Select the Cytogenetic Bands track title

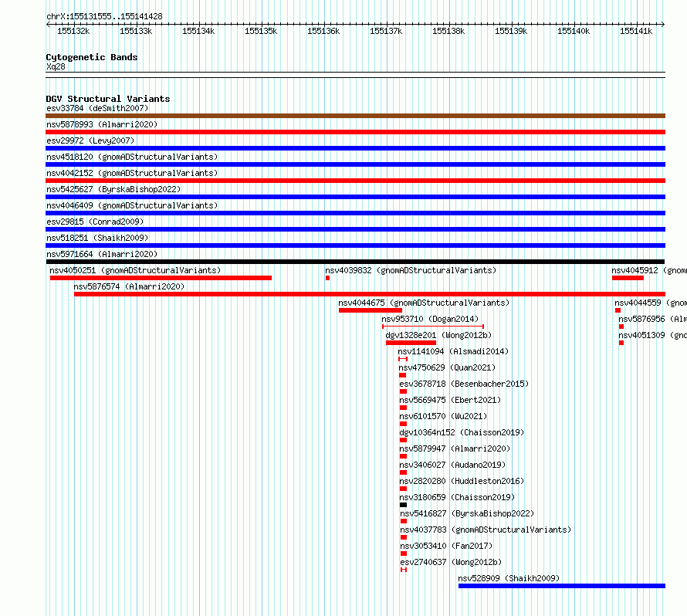(92, 57)
